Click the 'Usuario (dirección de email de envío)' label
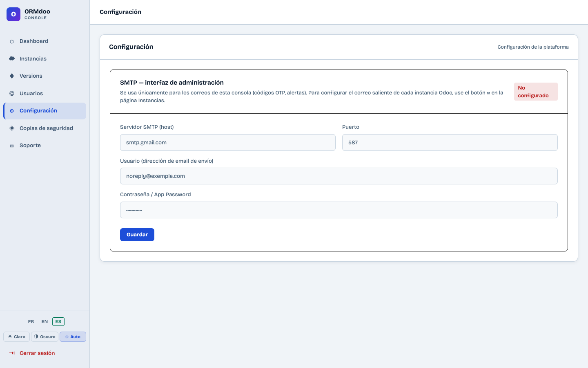 167,161
